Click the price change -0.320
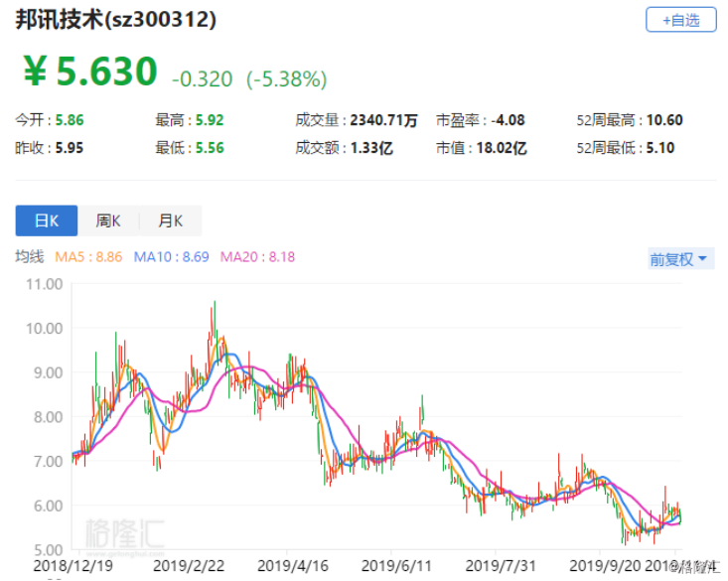728x581 pixels. click(202, 79)
